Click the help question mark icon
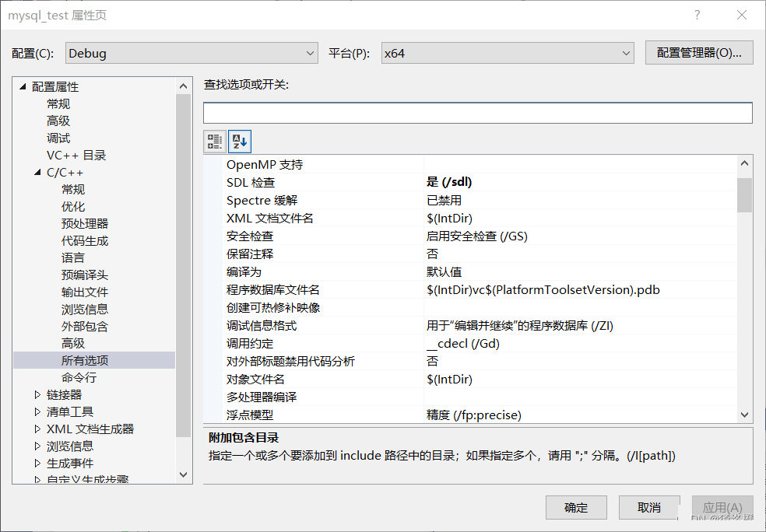The height and width of the screenshot is (532, 766). pos(697,15)
